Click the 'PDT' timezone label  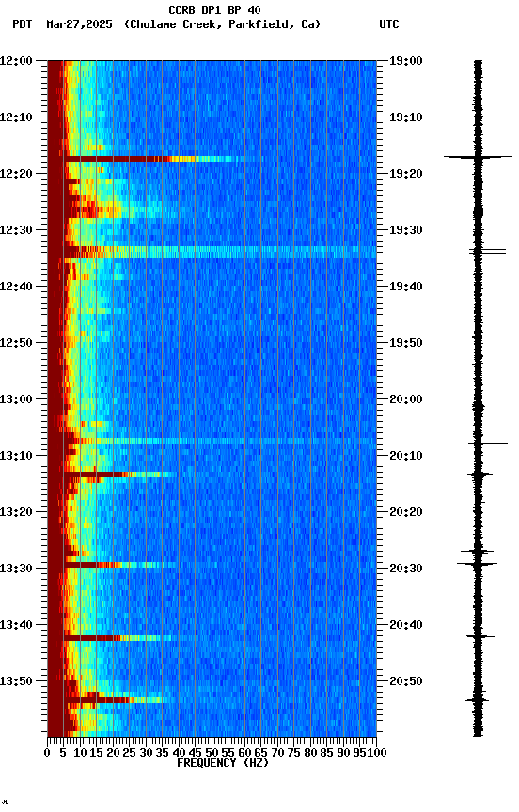[23, 24]
